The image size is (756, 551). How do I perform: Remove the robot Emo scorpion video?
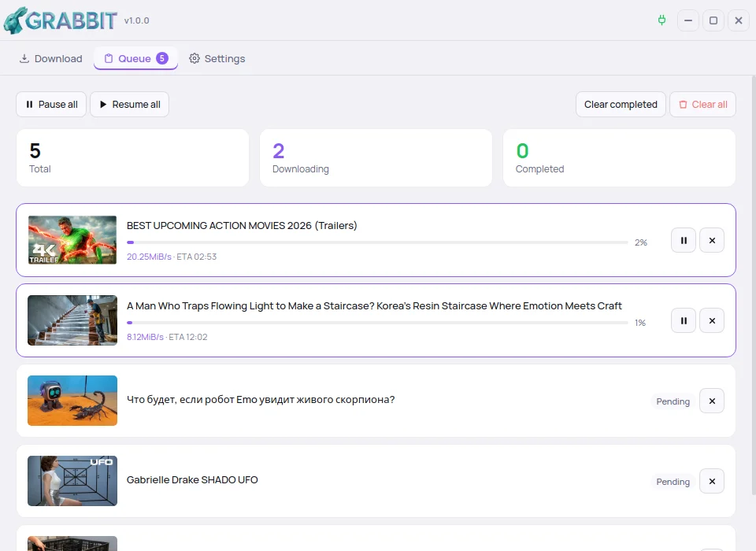tap(712, 401)
